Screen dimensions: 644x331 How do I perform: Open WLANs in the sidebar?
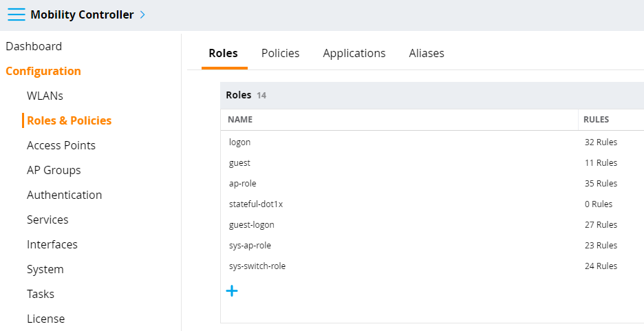pyautogui.click(x=45, y=96)
